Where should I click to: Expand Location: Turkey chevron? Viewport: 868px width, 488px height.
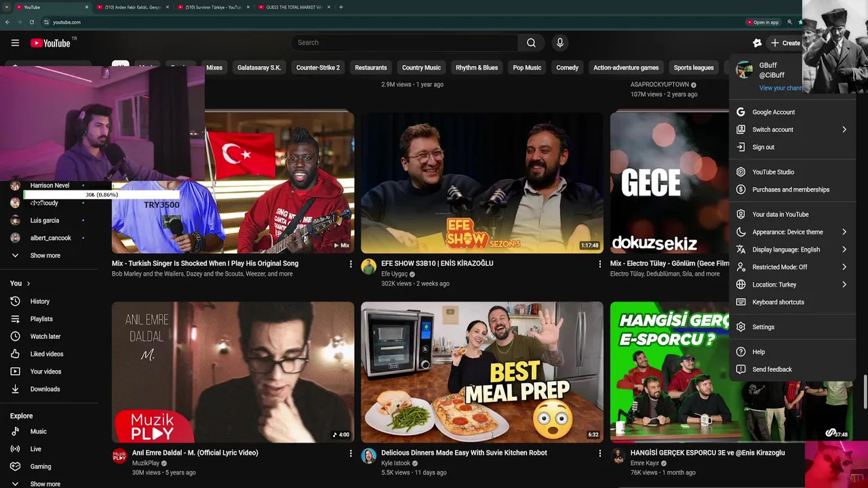click(x=844, y=285)
